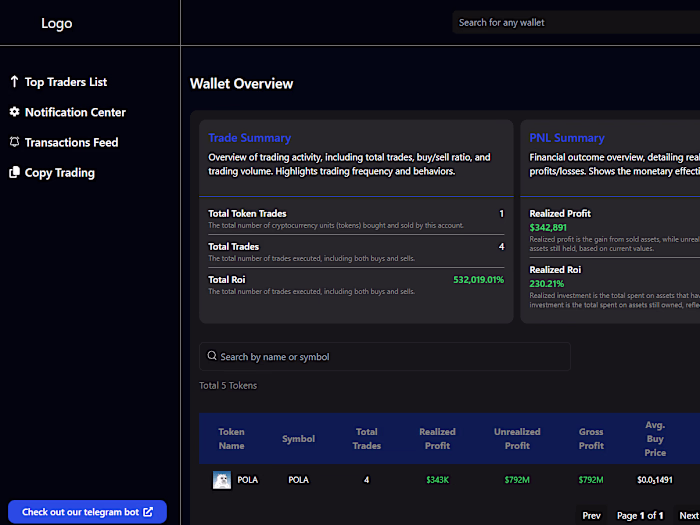Click Page 1 of 1 indicator
The width and height of the screenshot is (700, 525).
640,516
